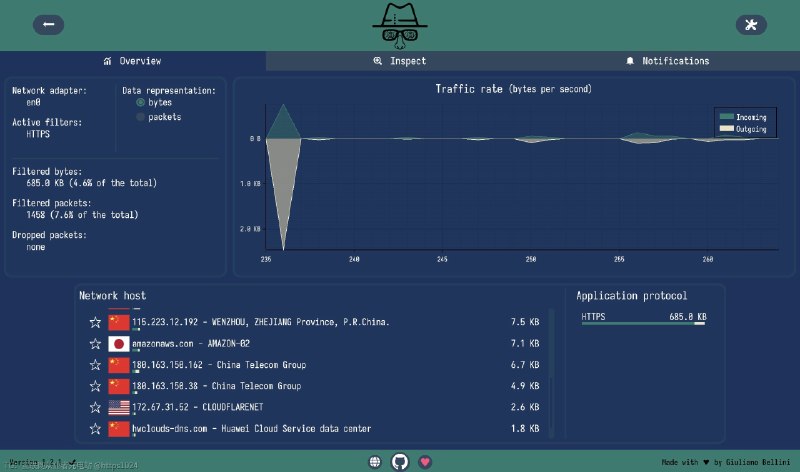Star the 180.163.158.38 host

pos(95,386)
